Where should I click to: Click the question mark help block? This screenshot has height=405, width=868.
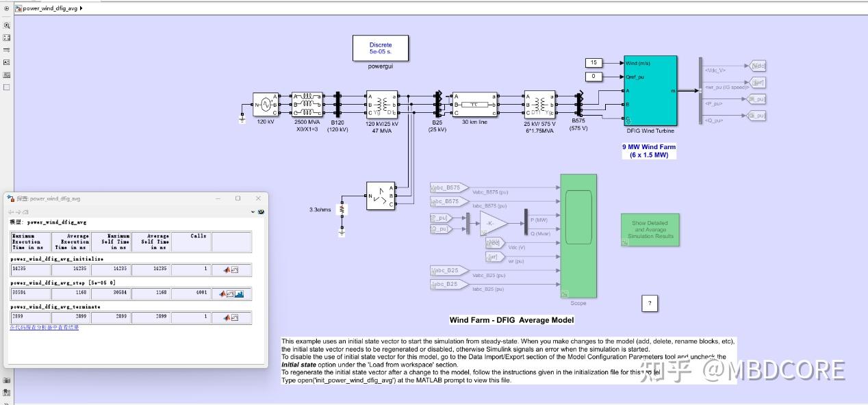coord(650,304)
